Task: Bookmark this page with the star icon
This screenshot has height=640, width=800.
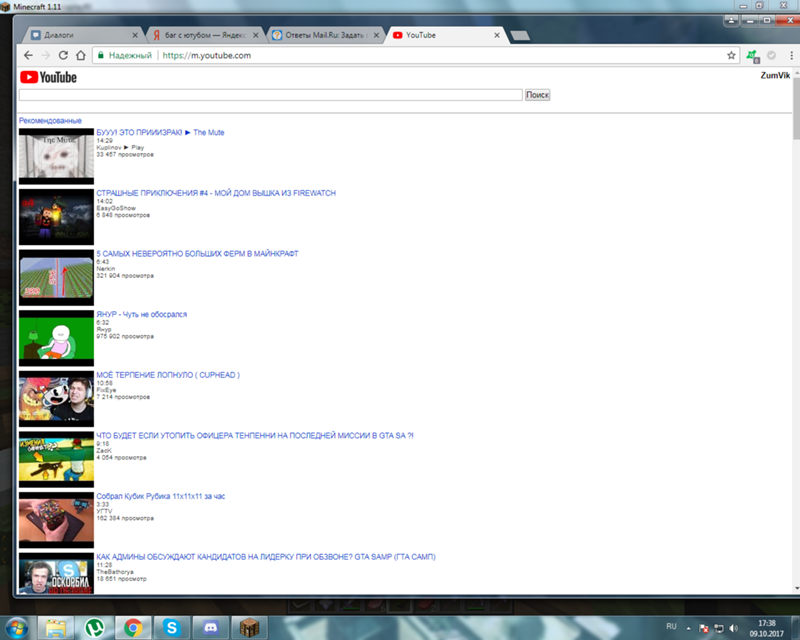Action: (731, 55)
